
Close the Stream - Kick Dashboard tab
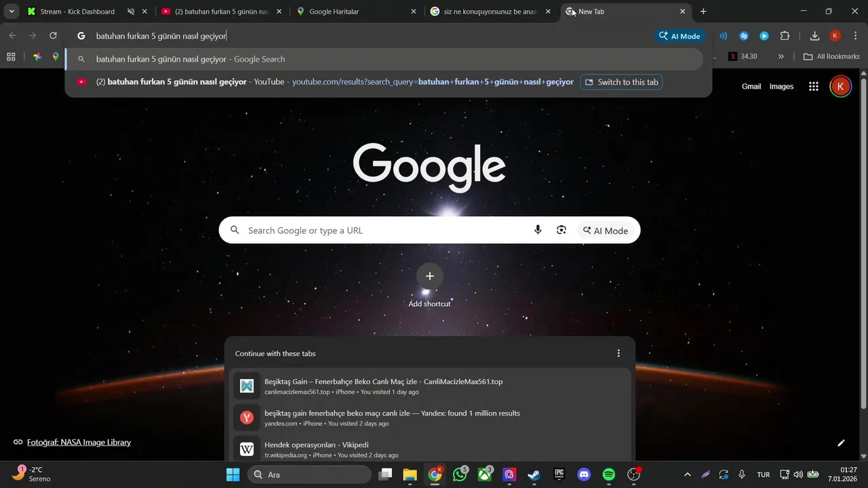coord(144,12)
